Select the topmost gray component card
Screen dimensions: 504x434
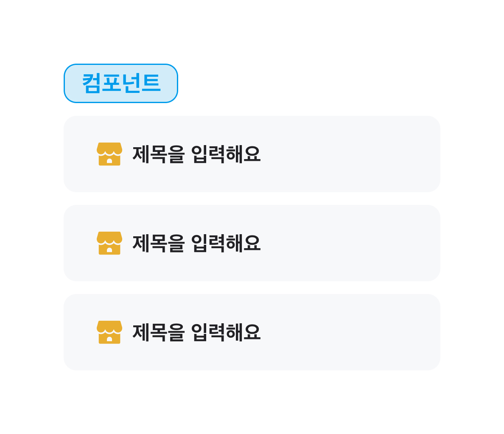tap(252, 154)
